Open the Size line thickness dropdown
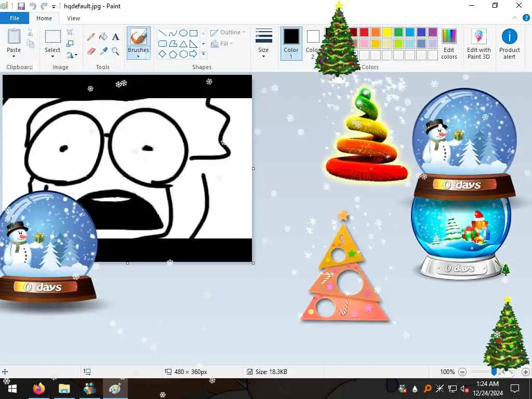This screenshot has height=399, width=532. point(263,44)
